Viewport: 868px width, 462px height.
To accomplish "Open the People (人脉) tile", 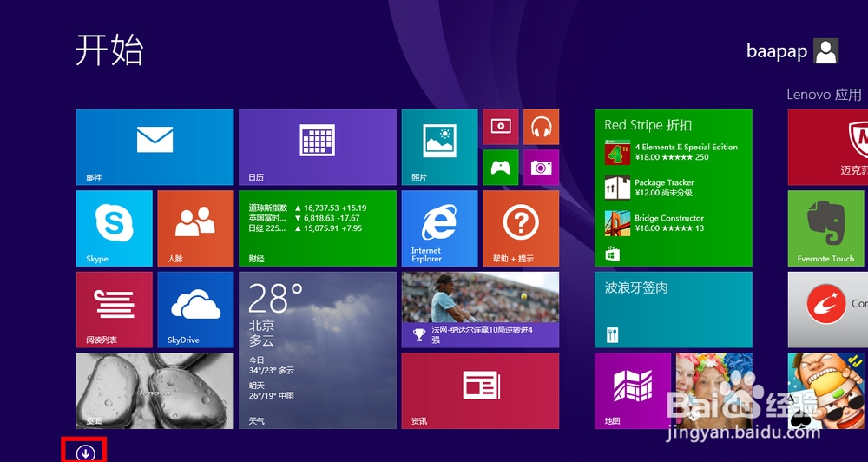I will [195, 228].
